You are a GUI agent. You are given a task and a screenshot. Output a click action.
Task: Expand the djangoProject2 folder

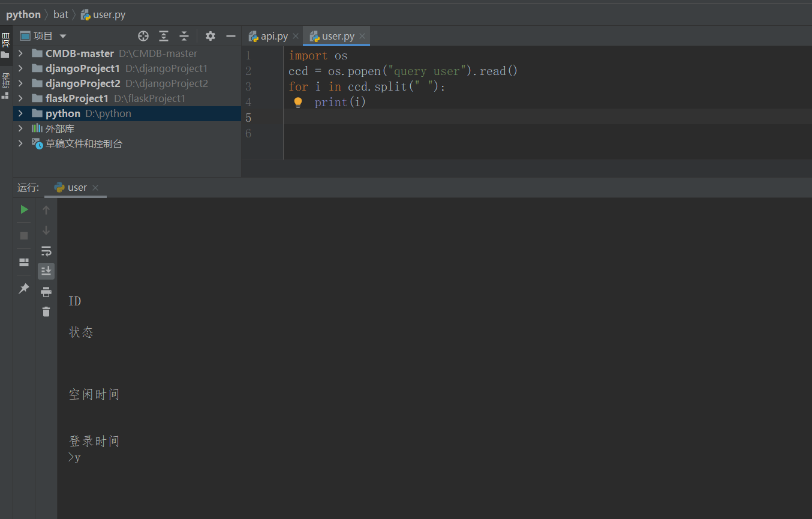click(x=21, y=83)
